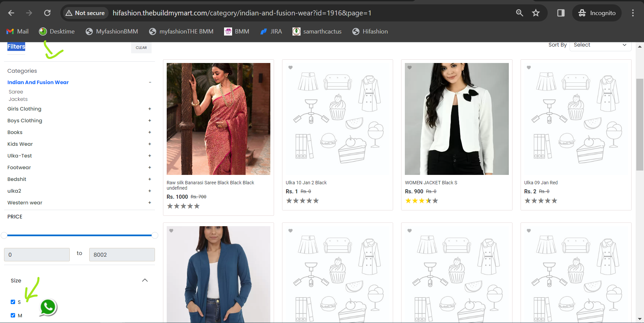The height and width of the screenshot is (323, 644).
Task: Open the samarthcactus bookmark
Action: pos(317,31)
